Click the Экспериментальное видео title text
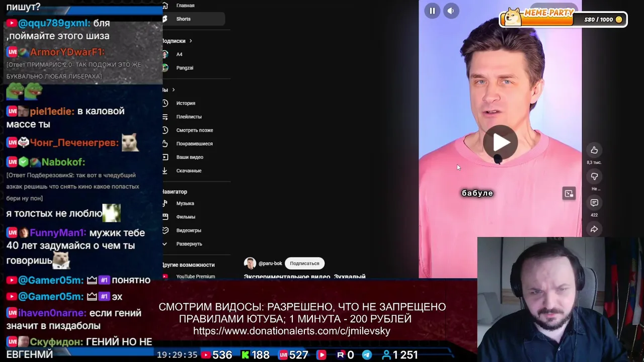644x362 pixels. point(304,277)
